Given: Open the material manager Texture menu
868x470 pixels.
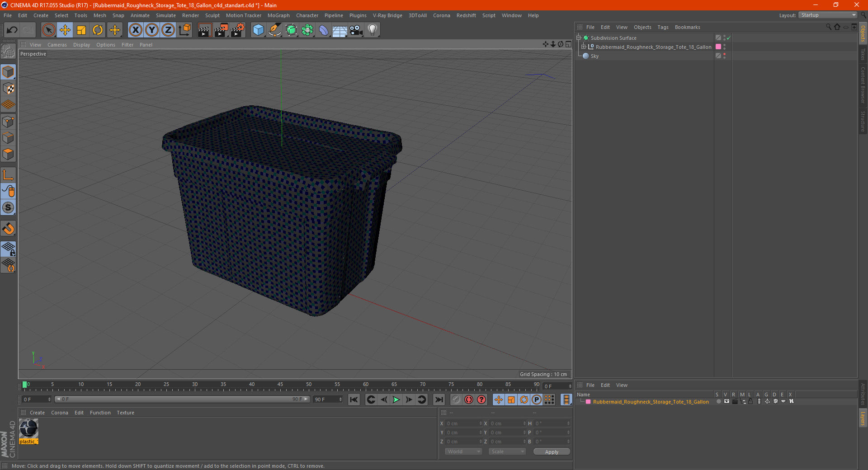Looking at the screenshot, I should click(x=125, y=413).
